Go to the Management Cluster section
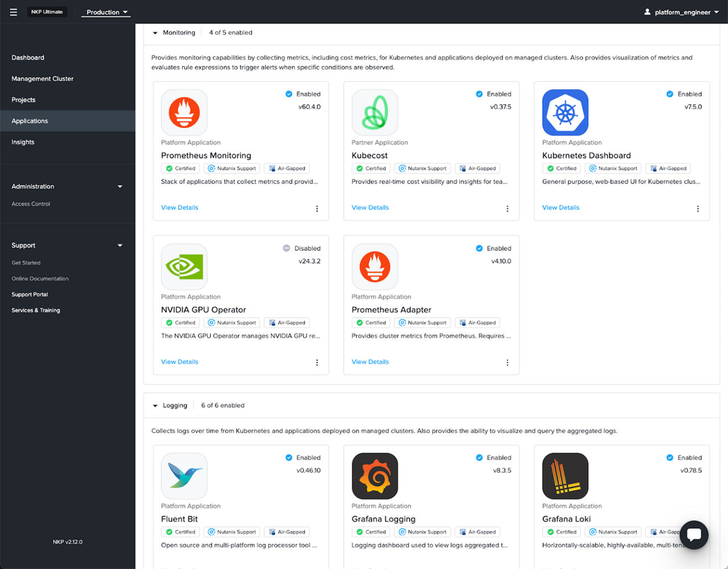The height and width of the screenshot is (569, 728). point(43,78)
